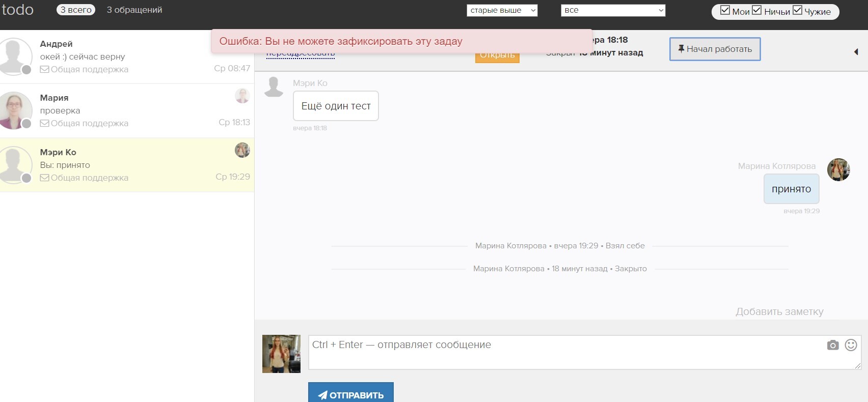Select the Андрей conversation
868x402 pixels.
click(x=127, y=56)
